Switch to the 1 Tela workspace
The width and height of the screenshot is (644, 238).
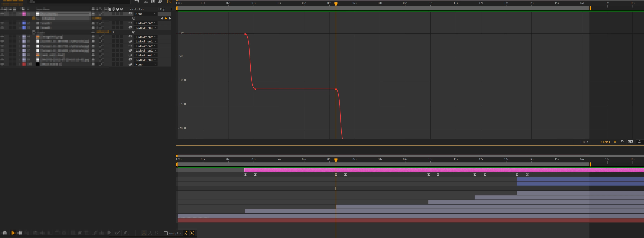584,142
